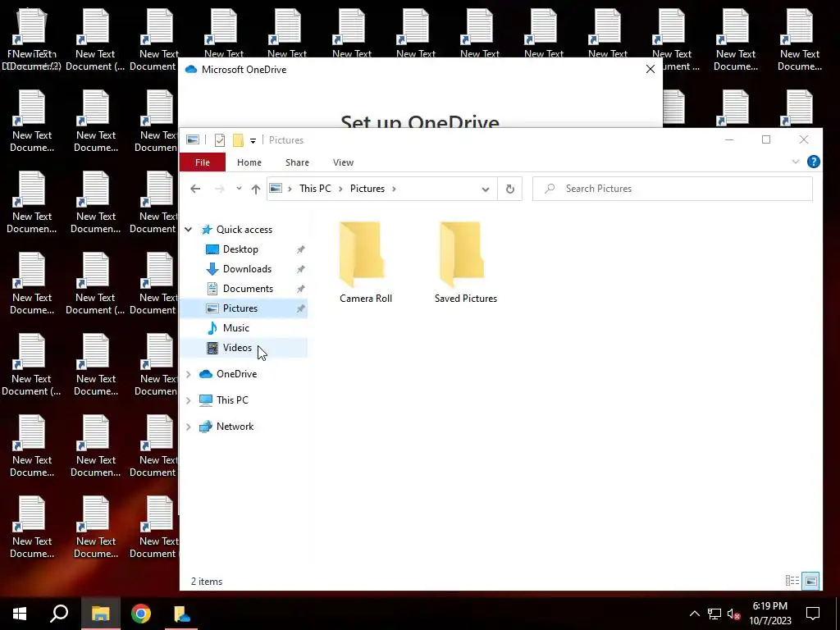840x630 pixels.
Task: Switch to the Share ribbon tab
Action: click(x=297, y=162)
